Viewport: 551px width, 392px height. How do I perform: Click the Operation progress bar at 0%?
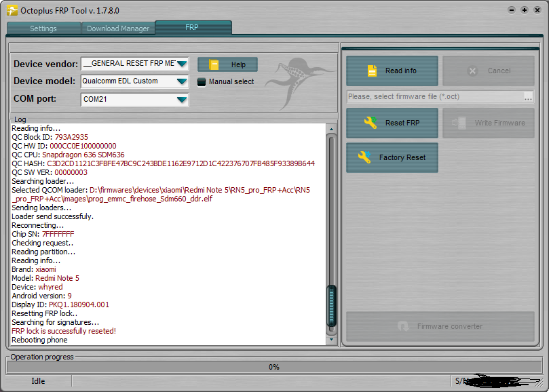pyautogui.click(x=274, y=367)
